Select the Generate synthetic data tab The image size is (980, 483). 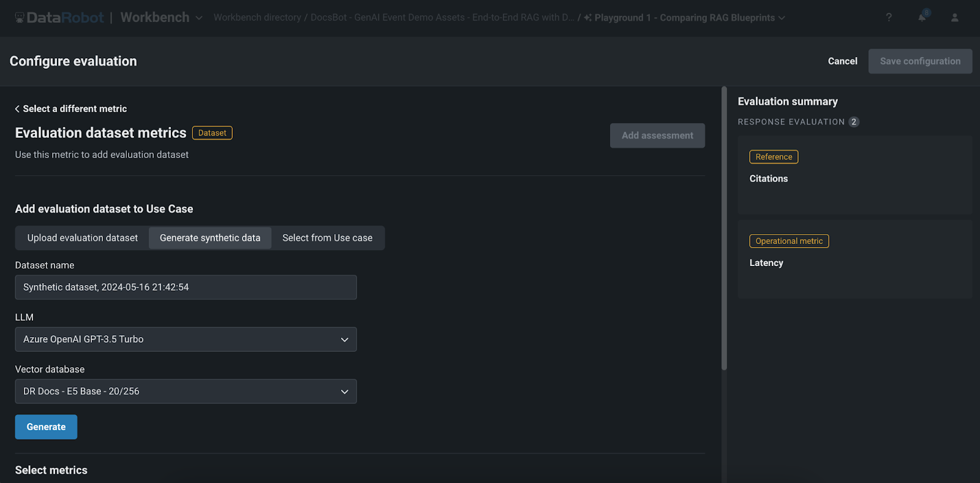[210, 238]
